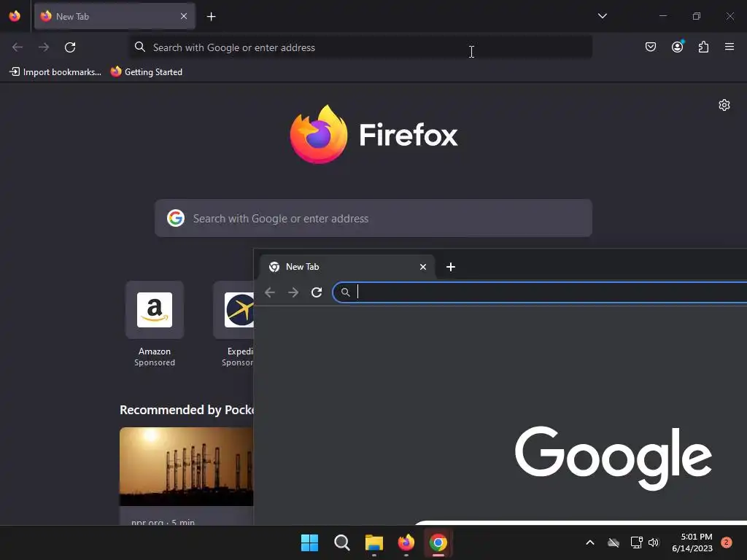This screenshot has width=747, height=560.
Task: Reload the page in Firefox
Action: (70, 47)
